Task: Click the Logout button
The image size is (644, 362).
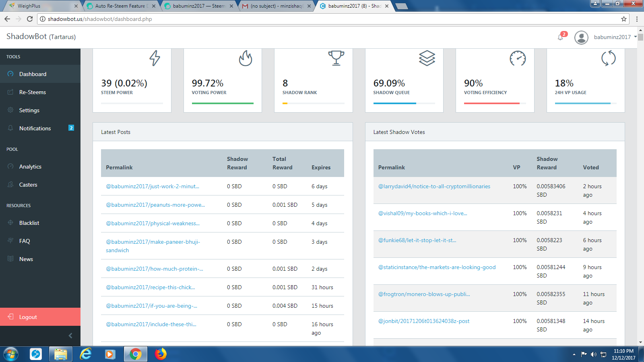Action: click(40, 317)
